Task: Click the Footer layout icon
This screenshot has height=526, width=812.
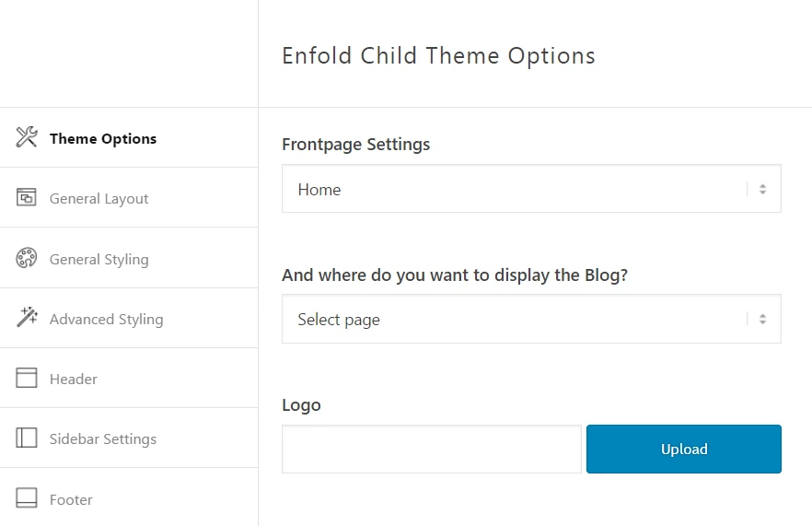Action: point(27,499)
